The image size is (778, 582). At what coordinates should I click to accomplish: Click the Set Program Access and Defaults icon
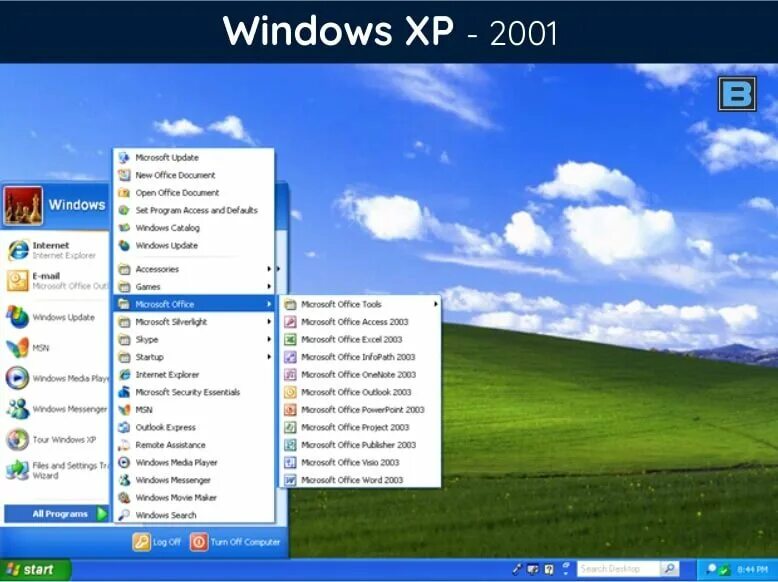(124, 210)
